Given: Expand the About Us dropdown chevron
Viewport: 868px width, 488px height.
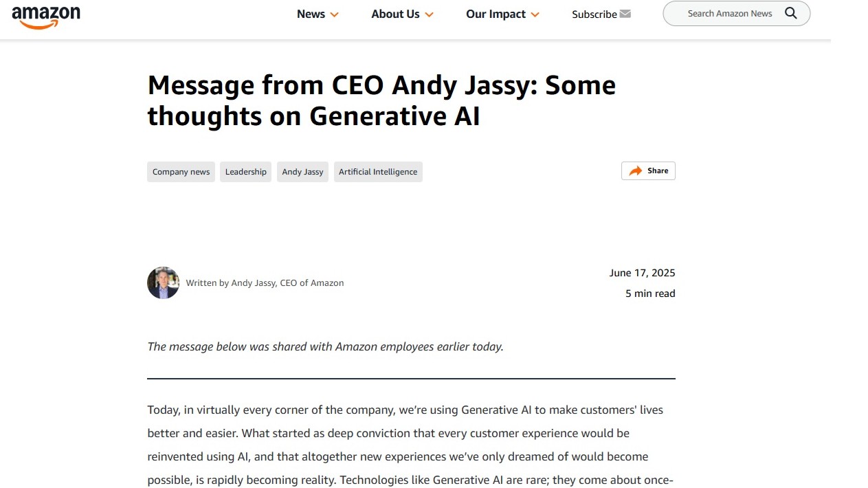Looking at the screenshot, I should click(429, 14).
